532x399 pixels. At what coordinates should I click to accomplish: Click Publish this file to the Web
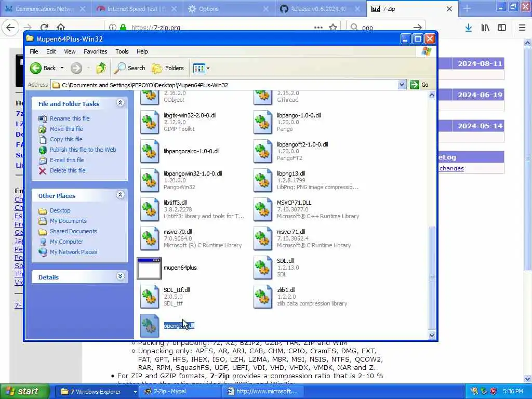83,150
